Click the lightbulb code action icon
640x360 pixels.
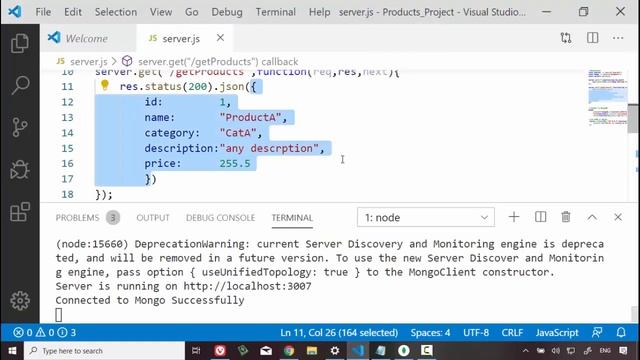tap(105, 85)
